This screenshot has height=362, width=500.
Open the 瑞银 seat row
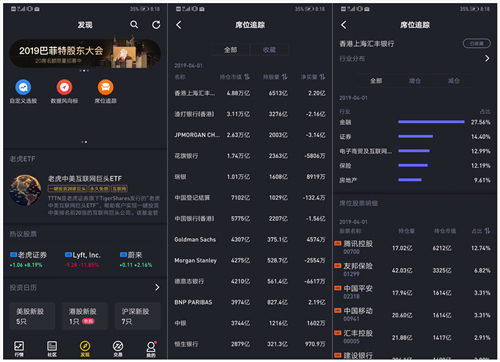pyautogui.click(x=250, y=177)
